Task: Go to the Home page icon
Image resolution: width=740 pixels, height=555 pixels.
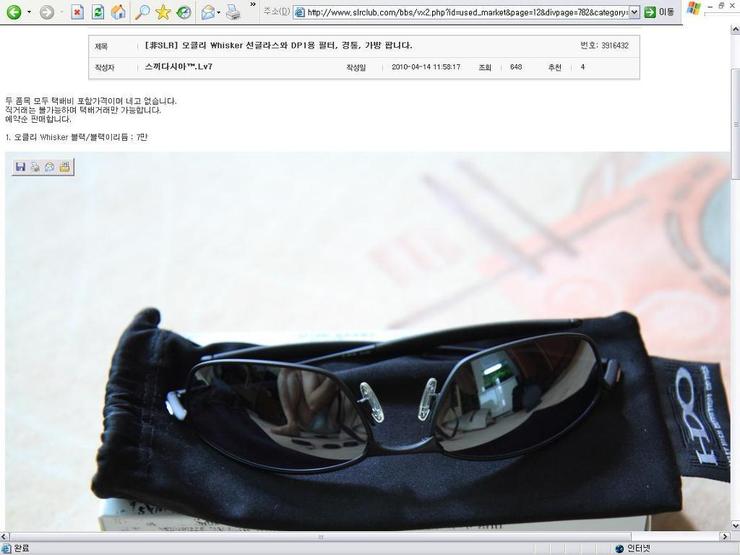Action: click(x=118, y=12)
